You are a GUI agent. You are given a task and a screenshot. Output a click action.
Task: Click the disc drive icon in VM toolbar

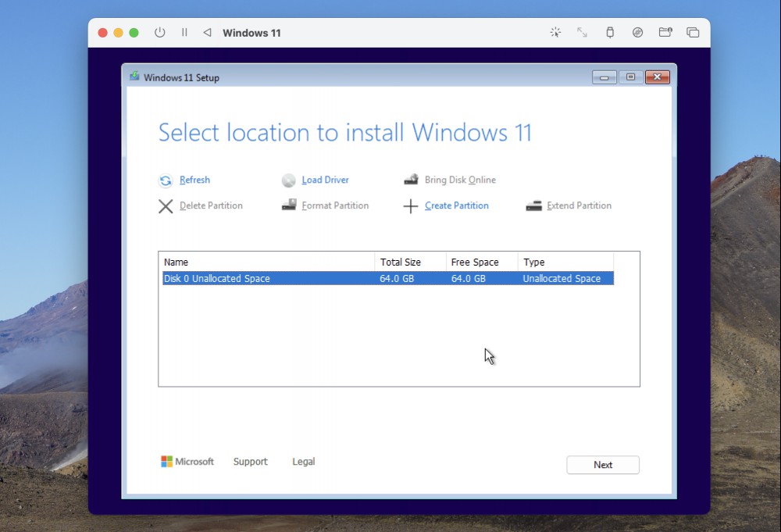point(637,32)
